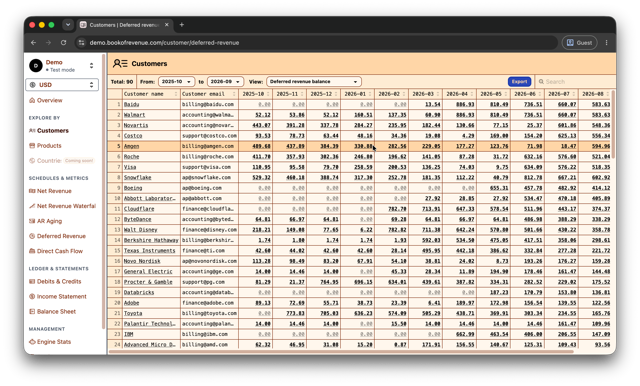Click the sort icon on 2025-12 column
Screen dimensions: 640x386
(336, 94)
